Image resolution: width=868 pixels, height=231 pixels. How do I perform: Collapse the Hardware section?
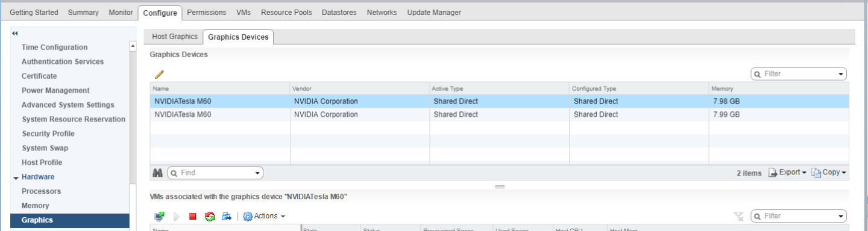point(16,177)
